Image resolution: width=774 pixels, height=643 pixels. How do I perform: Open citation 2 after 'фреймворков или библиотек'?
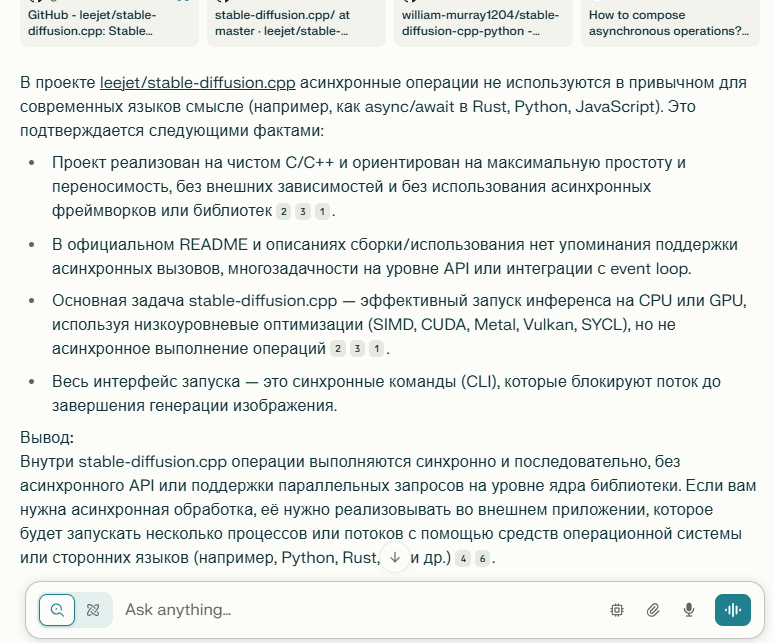tap(283, 212)
